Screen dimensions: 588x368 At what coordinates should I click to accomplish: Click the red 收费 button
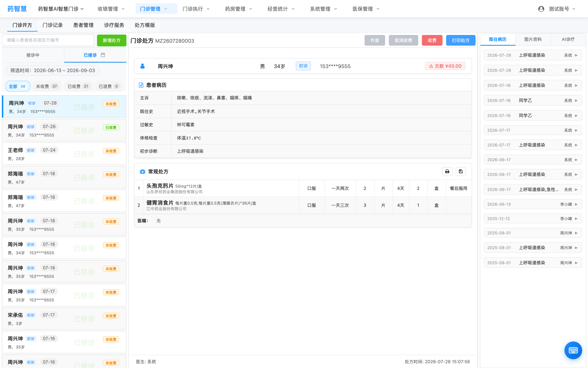click(432, 40)
